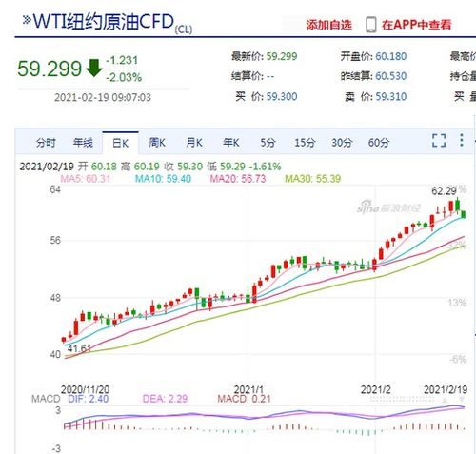Viewport: 476px width, 454px height.
Task: Select the 30分 interval tab
Action: pos(342,143)
